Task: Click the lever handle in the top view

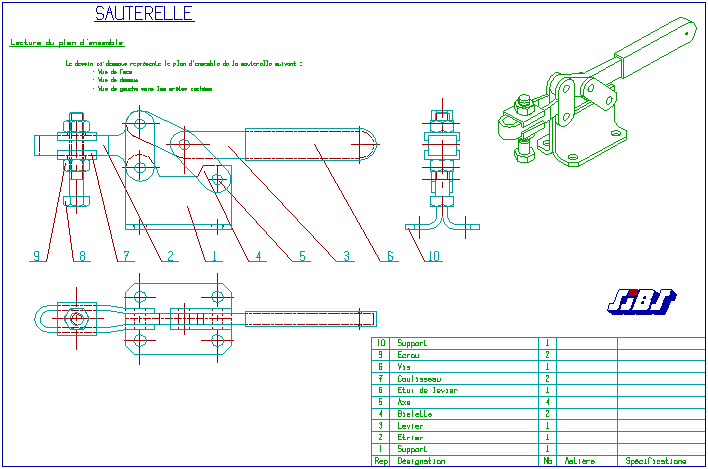Action: tap(310, 319)
